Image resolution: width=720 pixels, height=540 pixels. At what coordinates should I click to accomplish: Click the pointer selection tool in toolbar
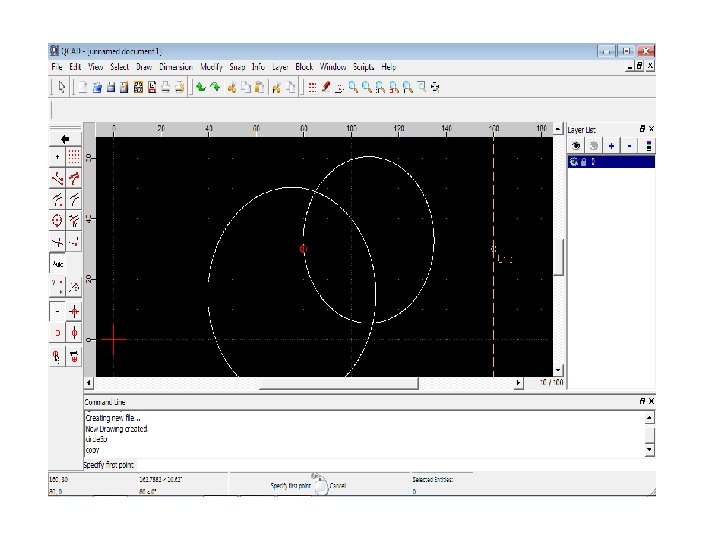click(62, 87)
